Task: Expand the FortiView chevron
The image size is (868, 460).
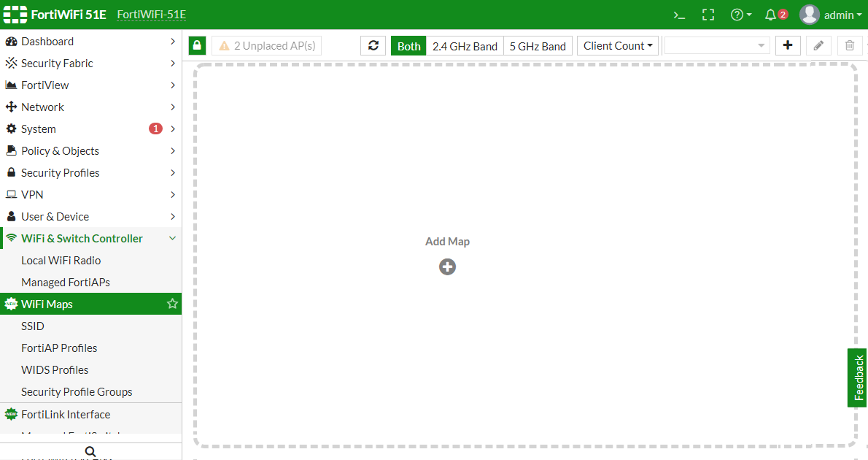Action: 173,85
